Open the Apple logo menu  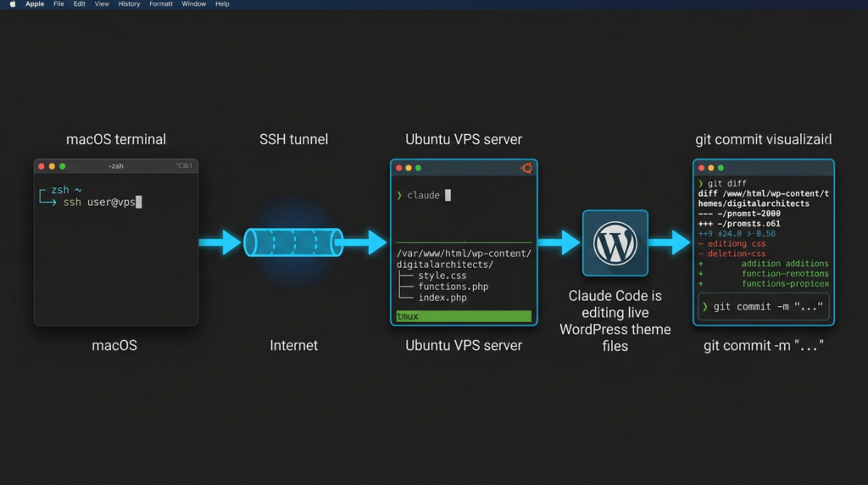[12, 4]
